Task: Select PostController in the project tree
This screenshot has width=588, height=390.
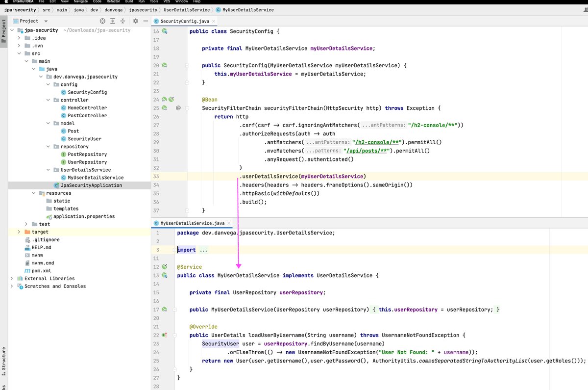Action: pos(87,116)
